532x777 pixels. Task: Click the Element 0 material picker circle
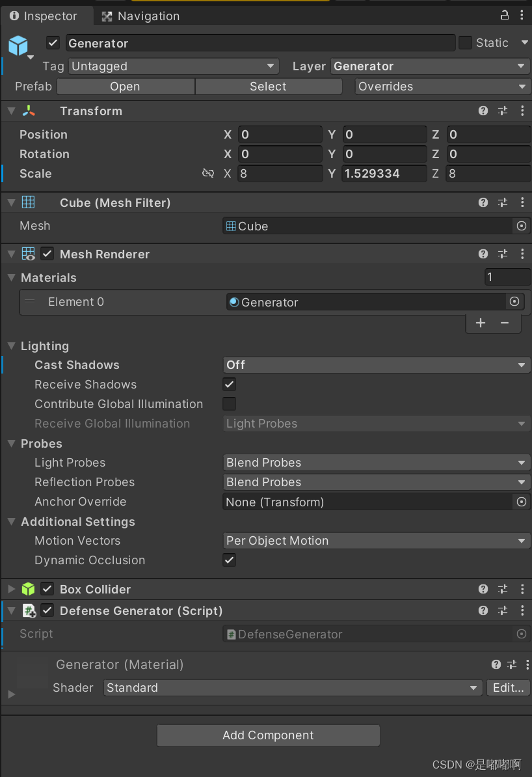coord(514,301)
